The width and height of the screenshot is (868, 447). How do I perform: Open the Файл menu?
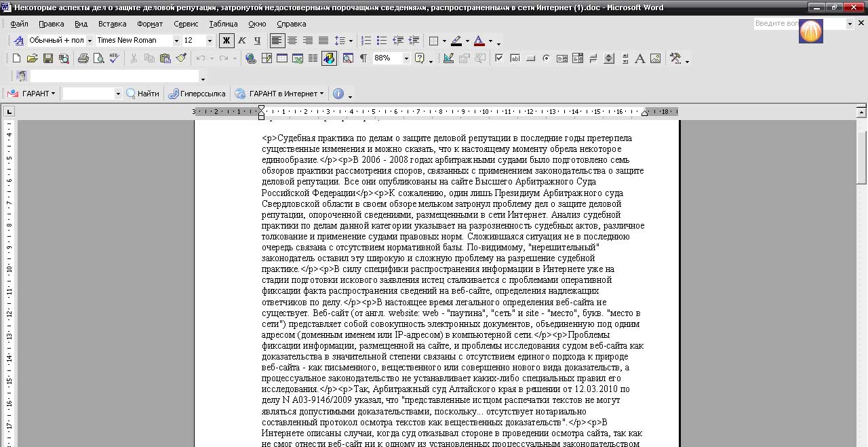point(19,24)
